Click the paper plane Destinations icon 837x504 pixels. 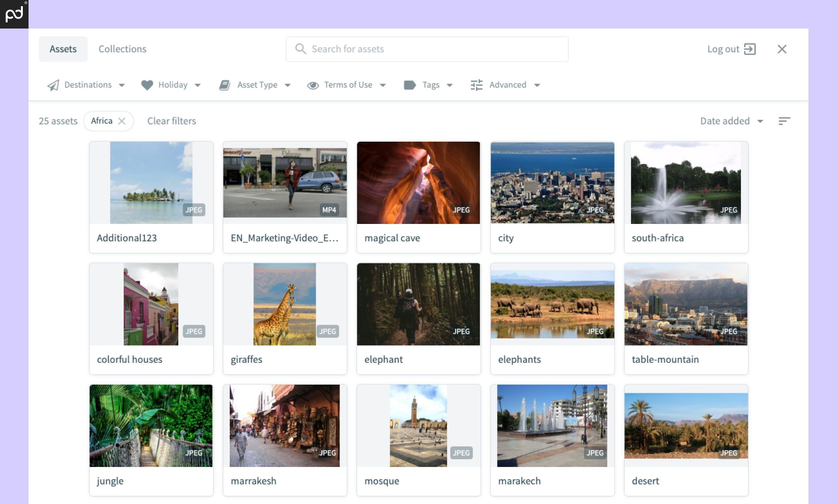53,85
